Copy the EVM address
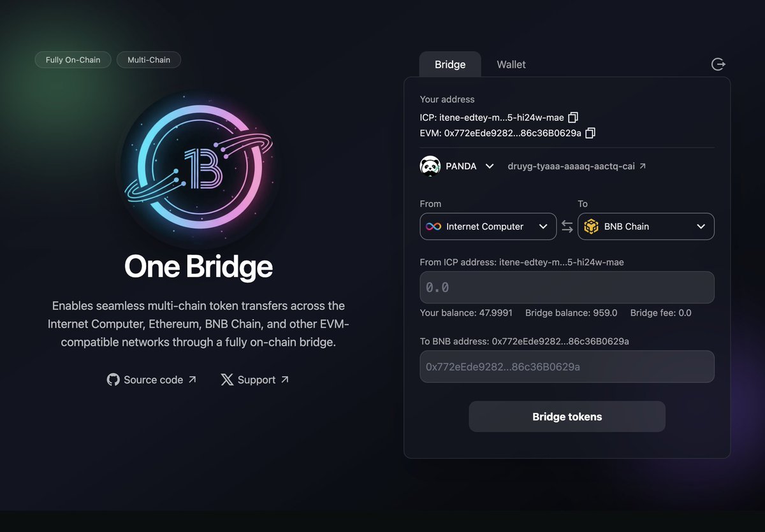The image size is (765, 532). [x=590, y=133]
